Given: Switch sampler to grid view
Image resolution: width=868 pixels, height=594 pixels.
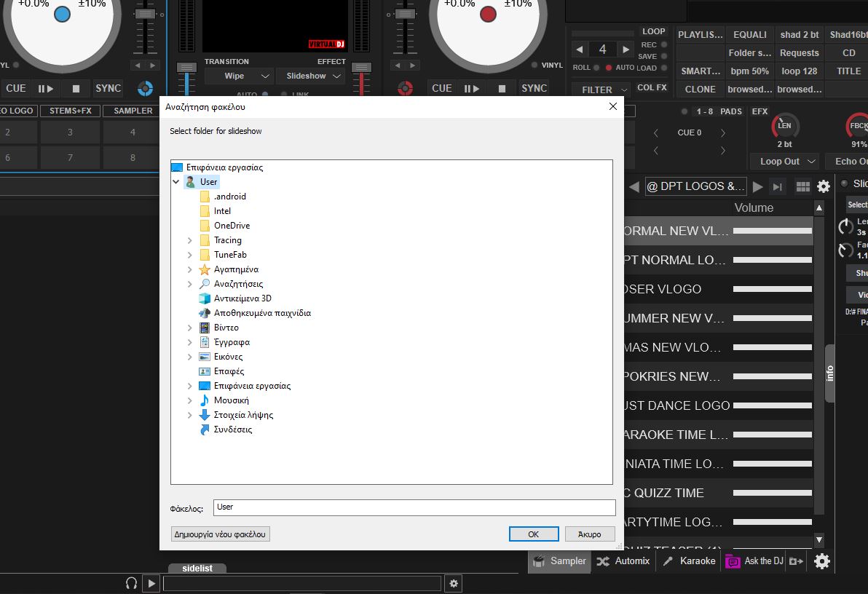Looking at the screenshot, I should 802,186.
